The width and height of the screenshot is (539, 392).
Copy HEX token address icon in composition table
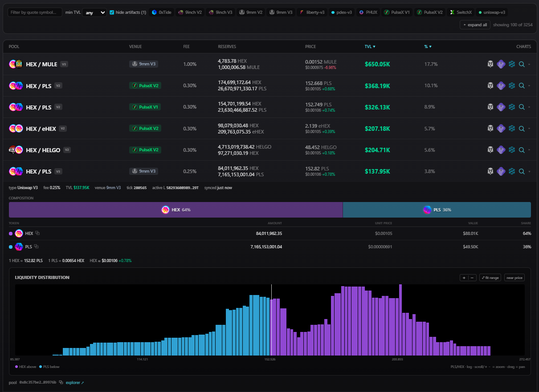(37, 233)
